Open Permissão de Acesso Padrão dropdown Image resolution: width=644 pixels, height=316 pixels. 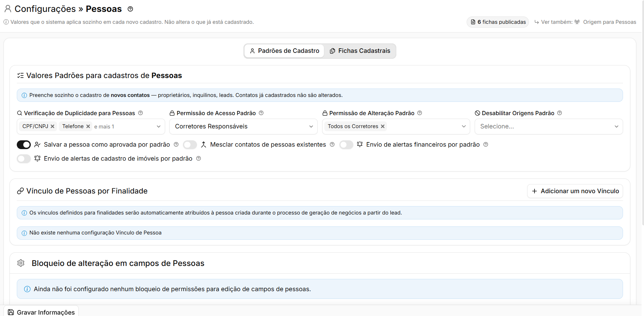click(x=243, y=126)
